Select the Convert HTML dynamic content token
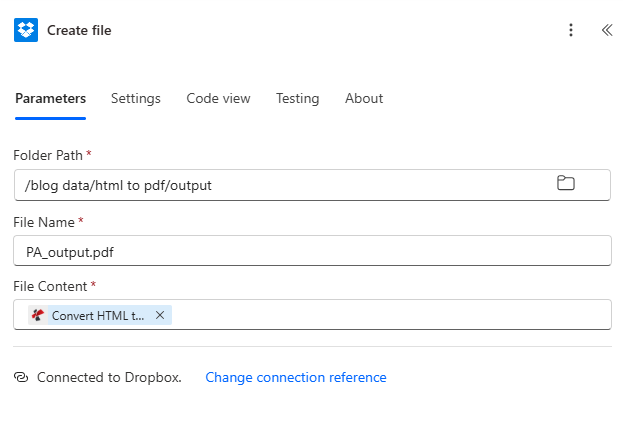The width and height of the screenshot is (623, 448). pyautogui.click(x=97, y=315)
